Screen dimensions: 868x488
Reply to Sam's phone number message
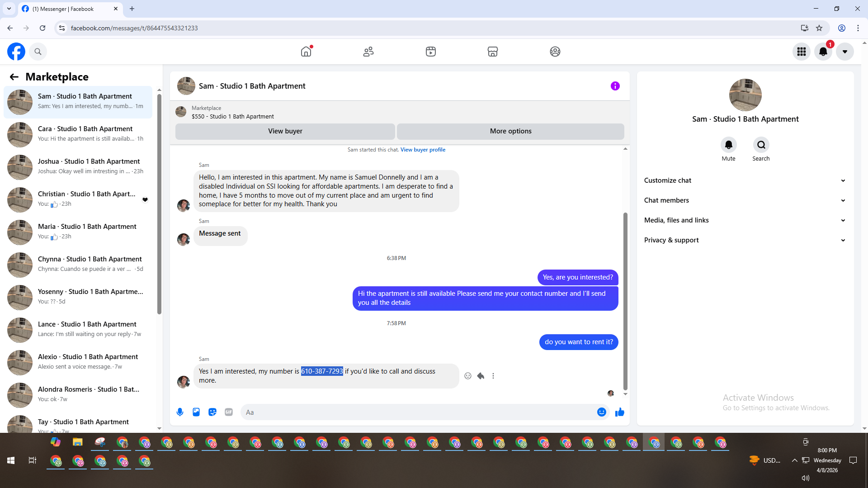481,376
